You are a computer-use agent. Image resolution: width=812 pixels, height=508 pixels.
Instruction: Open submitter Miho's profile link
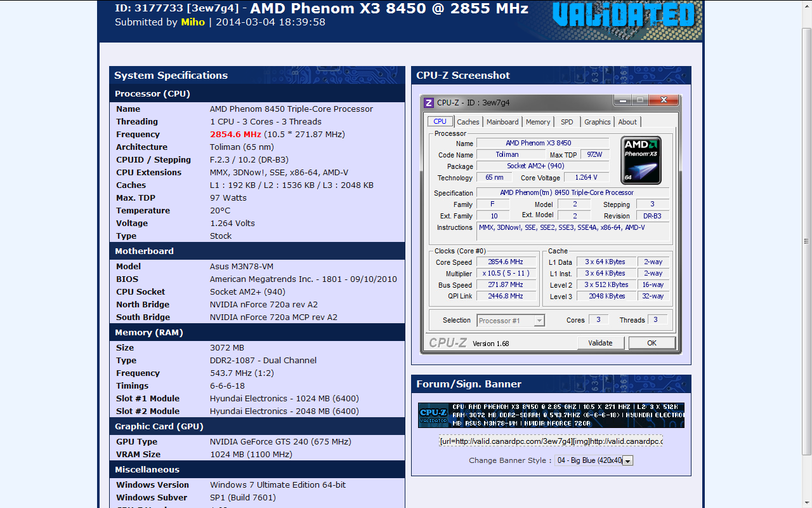pyautogui.click(x=193, y=22)
